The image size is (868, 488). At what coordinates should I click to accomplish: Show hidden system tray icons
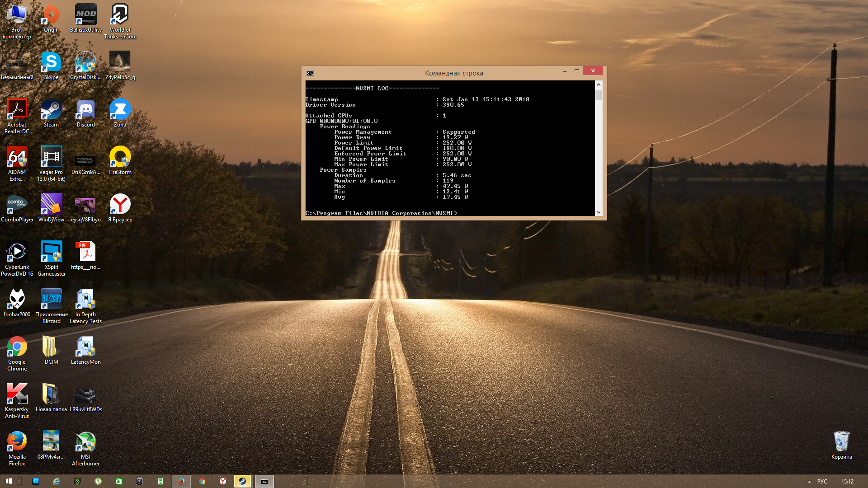[809, 482]
